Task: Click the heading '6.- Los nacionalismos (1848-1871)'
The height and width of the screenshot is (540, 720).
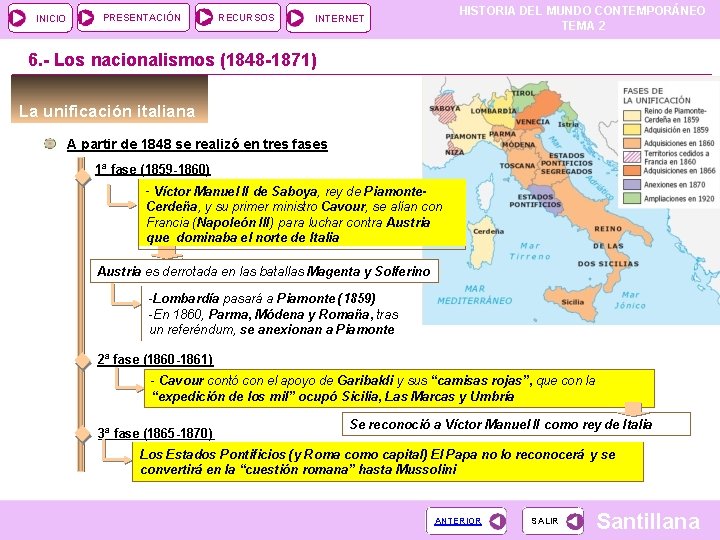Action: [x=173, y=60]
